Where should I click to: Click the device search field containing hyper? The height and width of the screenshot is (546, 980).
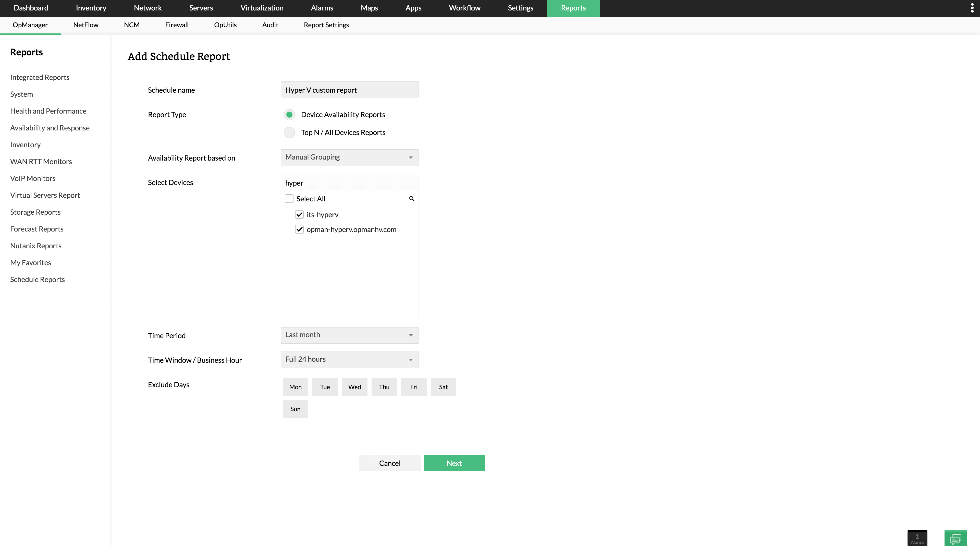[349, 183]
